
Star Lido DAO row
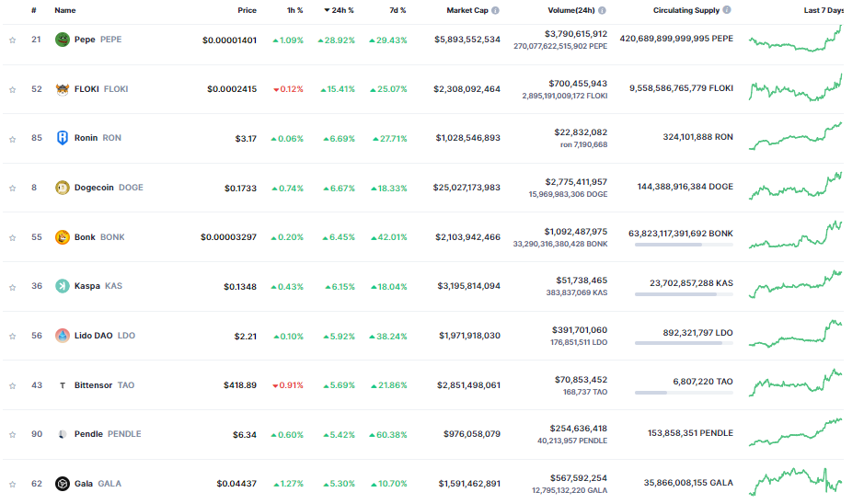12,336
